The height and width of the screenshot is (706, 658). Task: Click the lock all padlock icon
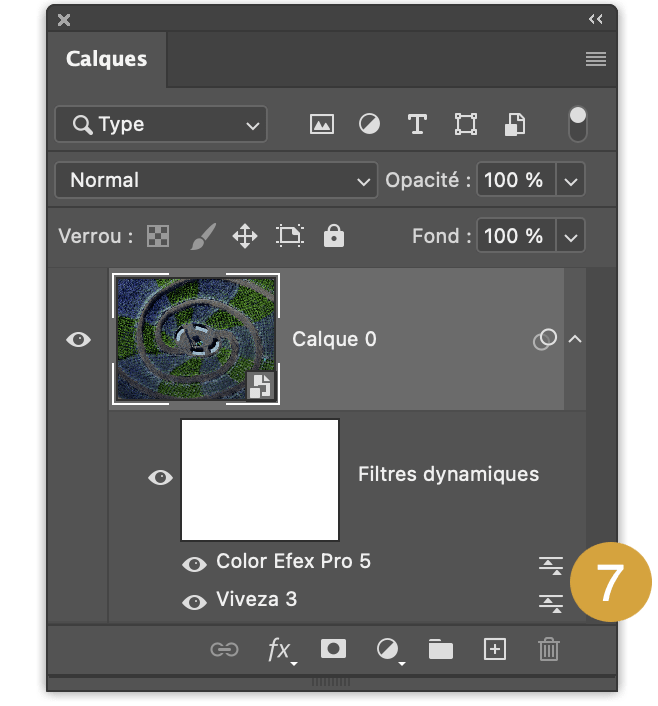[x=334, y=235]
